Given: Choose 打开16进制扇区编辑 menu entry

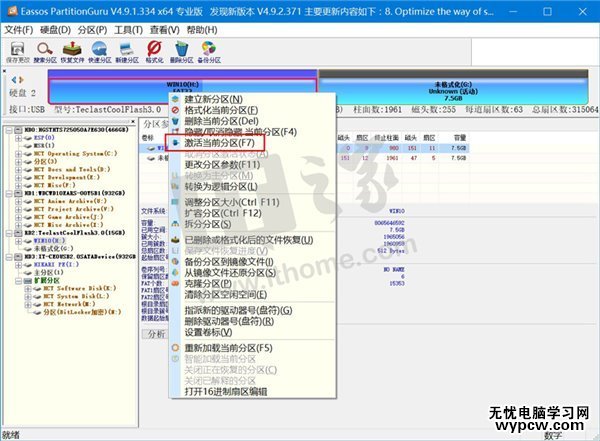Looking at the screenshot, I should pos(253,392).
